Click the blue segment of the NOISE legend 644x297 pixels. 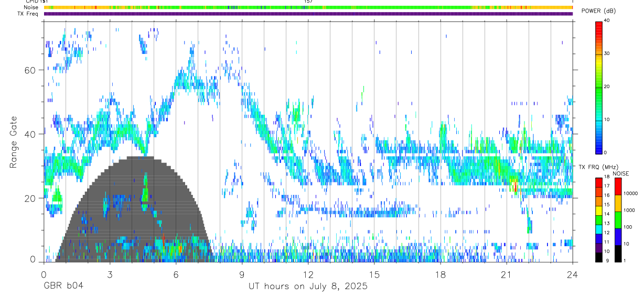click(618, 237)
